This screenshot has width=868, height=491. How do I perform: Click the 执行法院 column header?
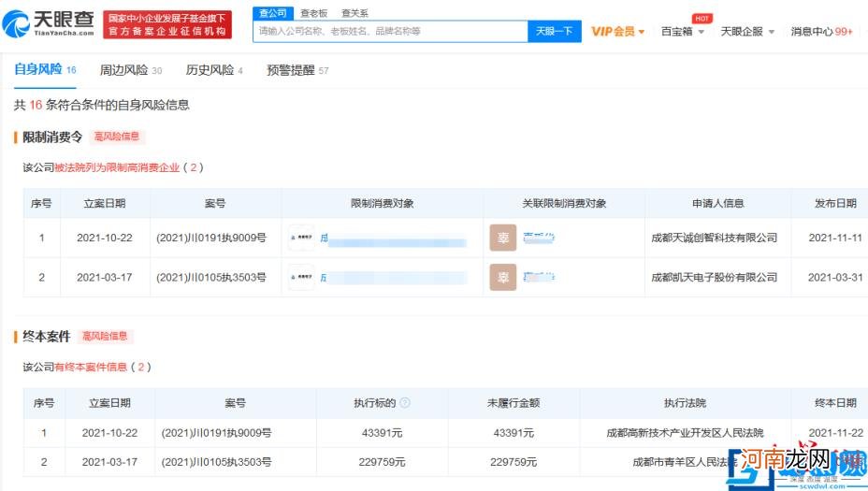point(685,403)
